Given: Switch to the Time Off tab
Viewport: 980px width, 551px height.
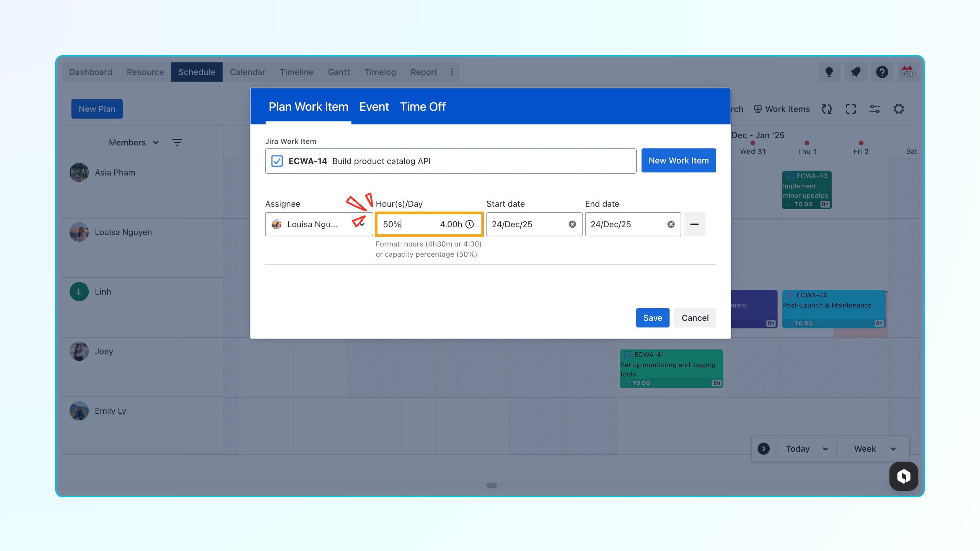Looking at the screenshot, I should point(422,107).
